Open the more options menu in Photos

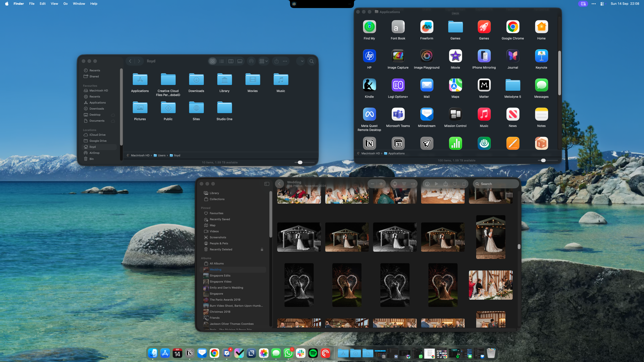click(x=413, y=184)
